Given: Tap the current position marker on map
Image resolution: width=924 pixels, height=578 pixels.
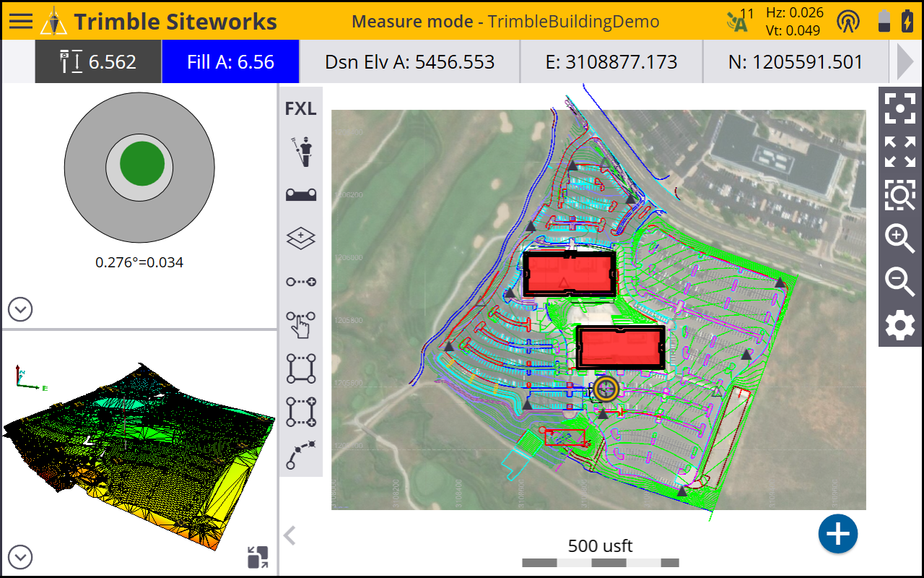Looking at the screenshot, I should [606, 389].
